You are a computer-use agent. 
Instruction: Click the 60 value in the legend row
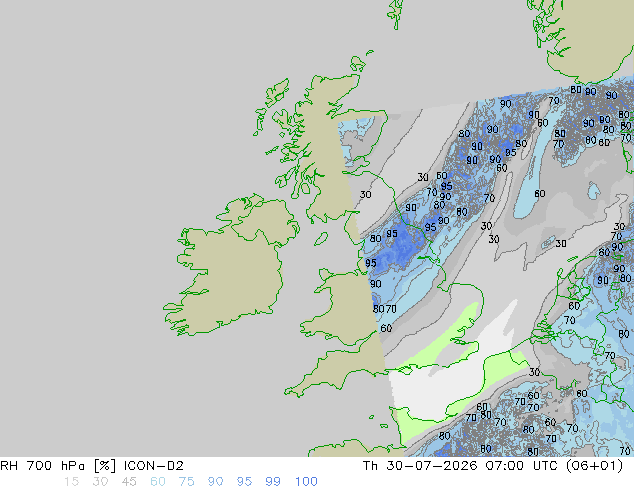coord(158,482)
